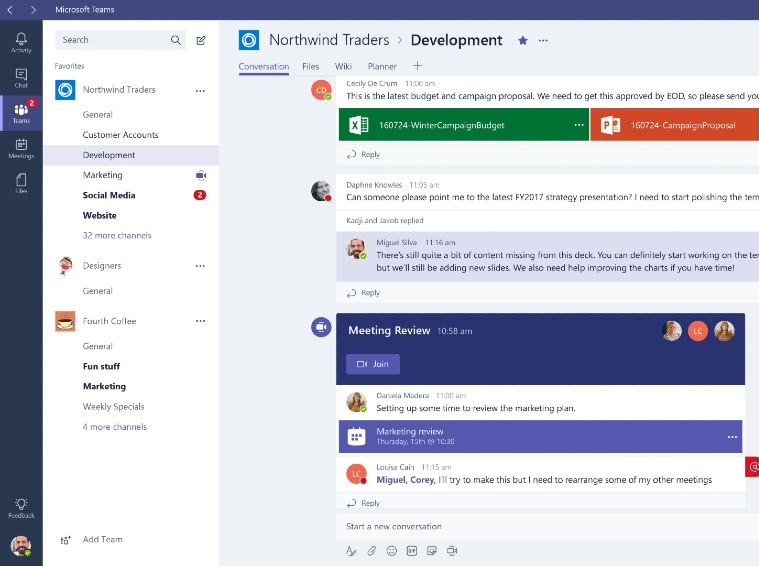This screenshot has width=759, height=566.
Task: Open the Activity bell icon
Action: coord(21,42)
